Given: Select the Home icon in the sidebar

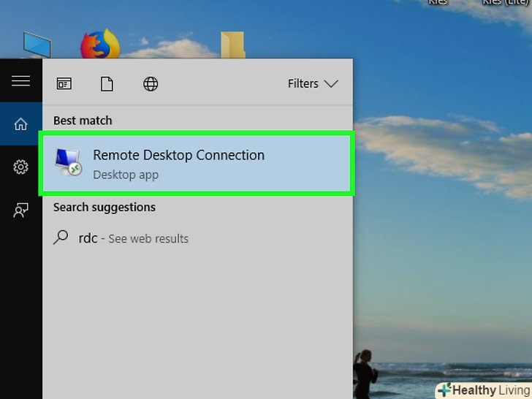Looking at the screenshot, I should (x=20, y=123).
